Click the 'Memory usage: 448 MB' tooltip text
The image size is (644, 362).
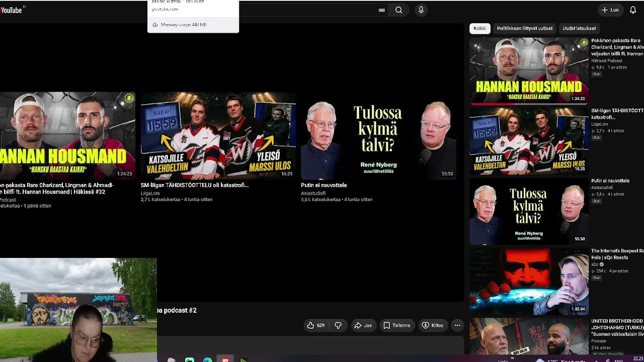[x=184, y=25]
